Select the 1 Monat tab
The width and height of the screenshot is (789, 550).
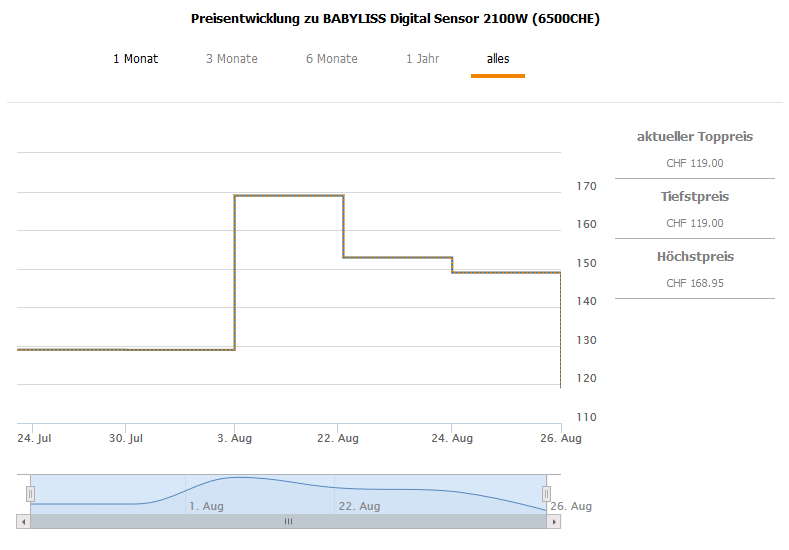pyautogui.click(x=135, y=59)
